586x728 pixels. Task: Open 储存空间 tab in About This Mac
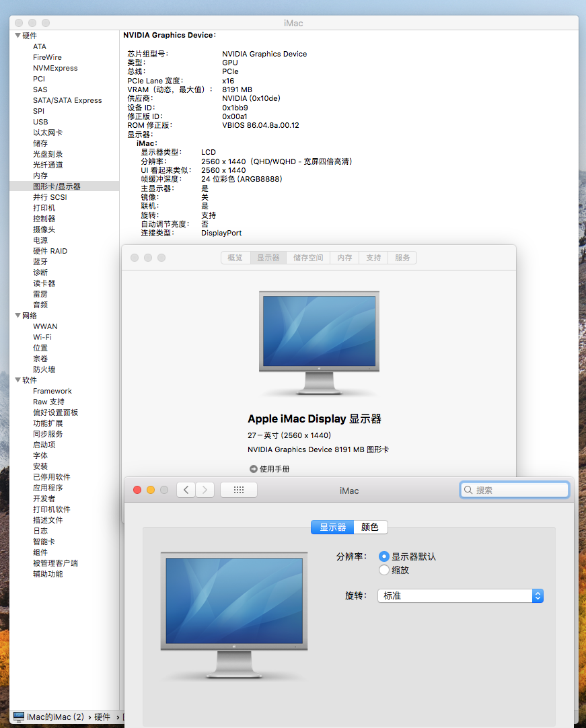pos(308,258)
